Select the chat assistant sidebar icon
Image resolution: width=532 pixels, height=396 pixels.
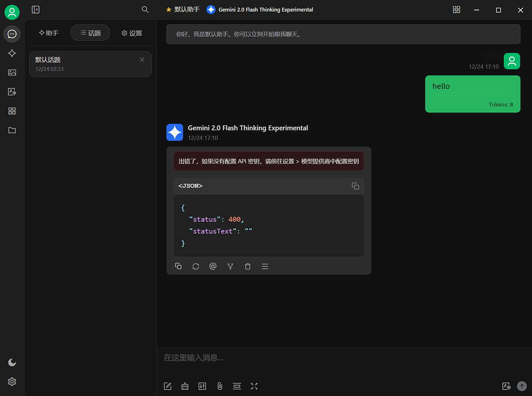coord(12,34)
